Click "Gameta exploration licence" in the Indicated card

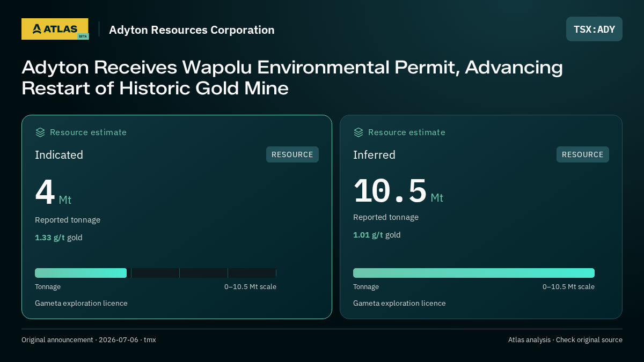pyautogui.click(x=81, y=304)
